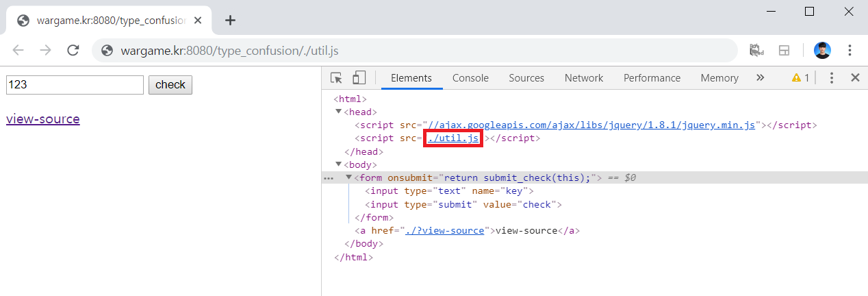
Task: Click the view-source link on the page
Action: click(43, 119)
